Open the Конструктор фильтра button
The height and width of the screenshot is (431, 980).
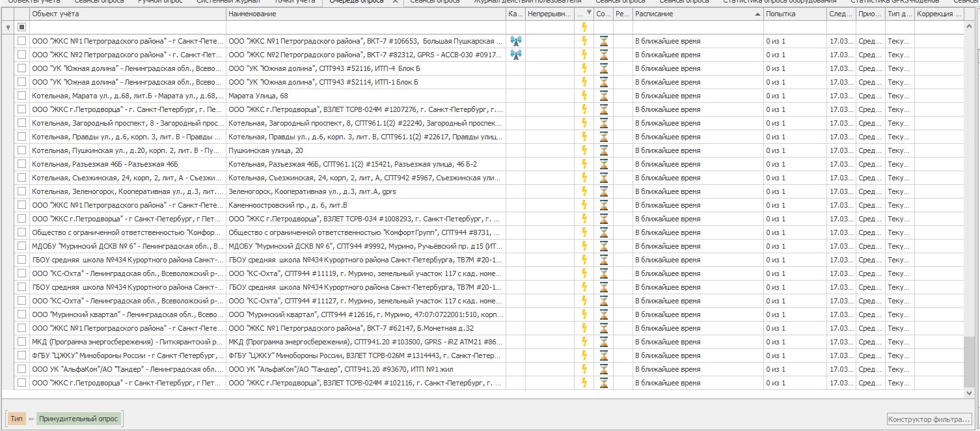click(x=929, y=419)
